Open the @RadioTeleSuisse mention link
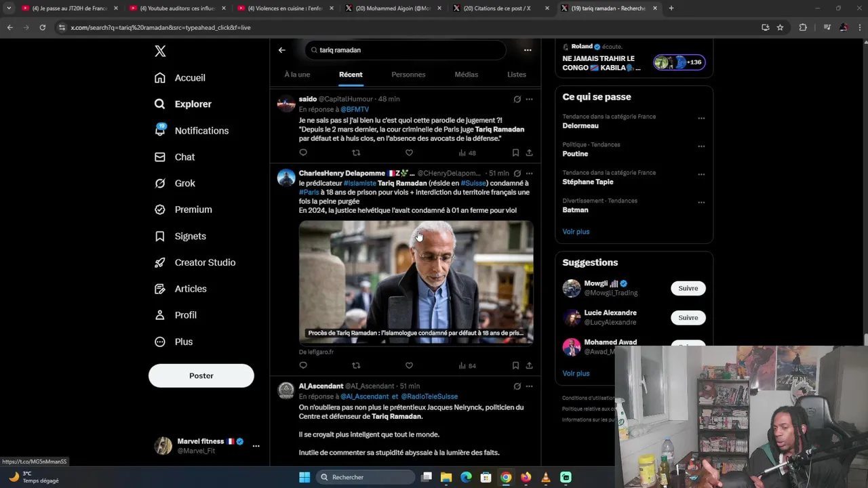This screenshot has width=868, height=488. click(429, 396)
